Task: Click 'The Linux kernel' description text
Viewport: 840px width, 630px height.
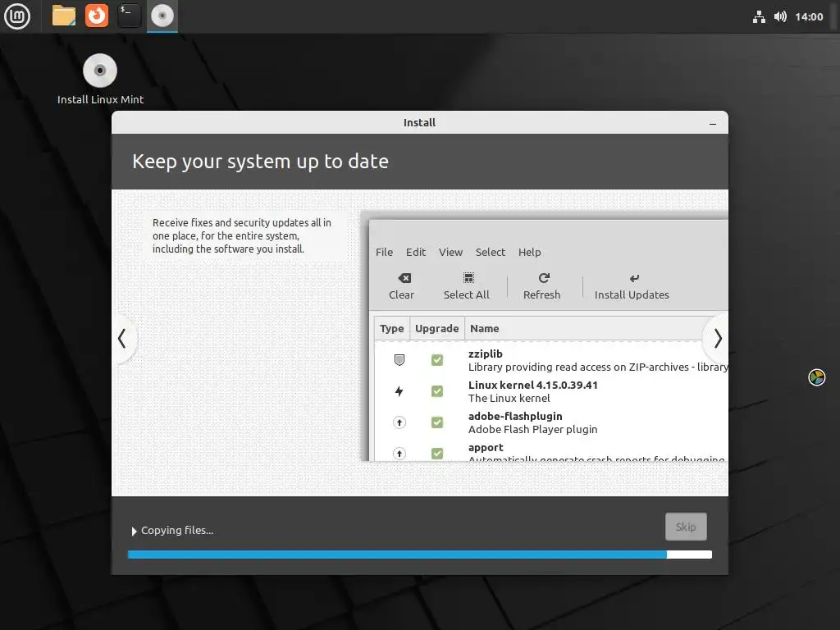Action: (x=509, y=399)
